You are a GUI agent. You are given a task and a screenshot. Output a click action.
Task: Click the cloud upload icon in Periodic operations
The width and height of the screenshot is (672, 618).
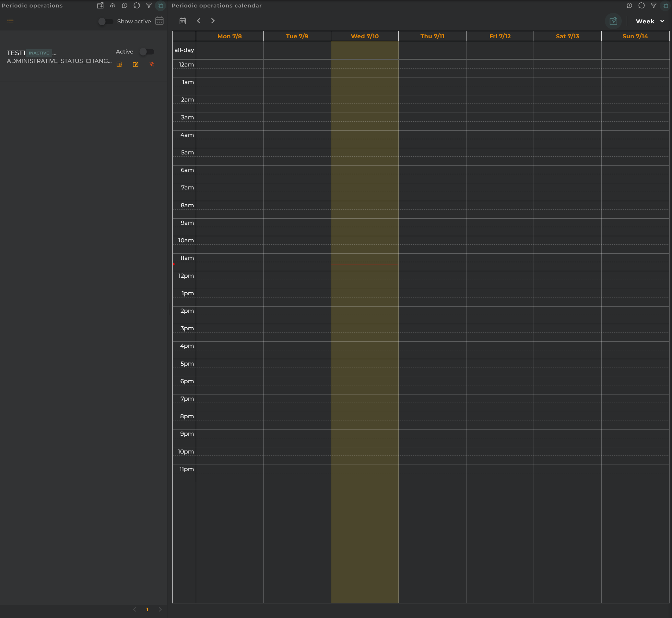[x=112, y=5]
